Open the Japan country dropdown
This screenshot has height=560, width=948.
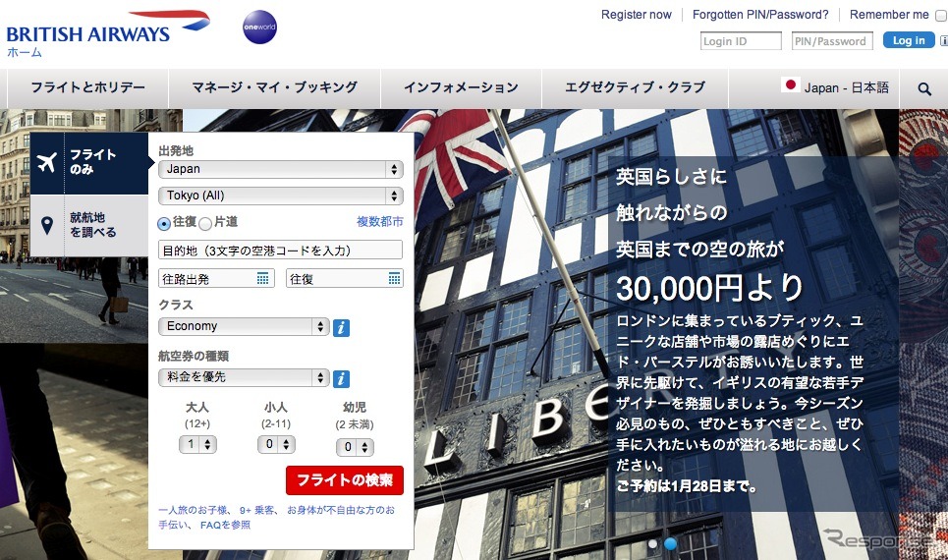coord(281,169)
